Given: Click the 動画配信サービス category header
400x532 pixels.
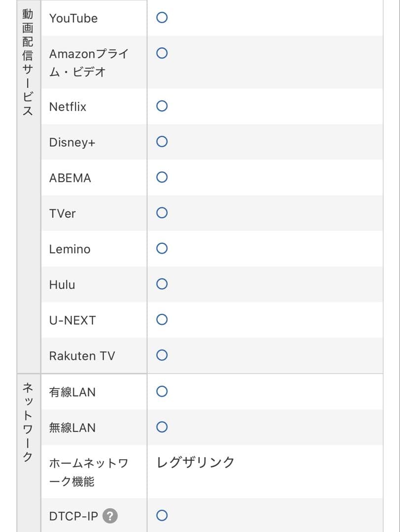Looking at the screenshot, I should coord(28,62).
